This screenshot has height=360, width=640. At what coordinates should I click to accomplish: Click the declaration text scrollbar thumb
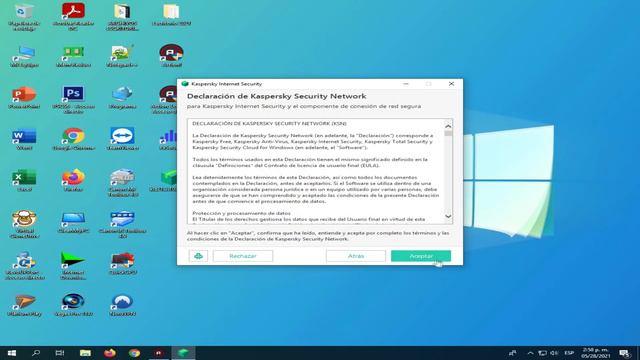click(448, 133)
